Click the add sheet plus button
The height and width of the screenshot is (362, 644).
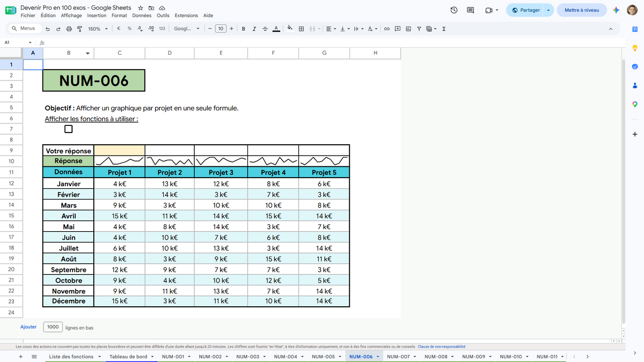click(21, 357)
